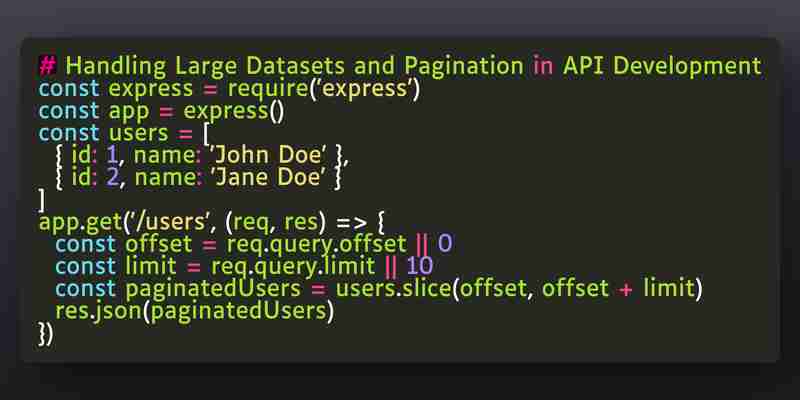Click the array entry with name 'John Doe'

pos(202,156)
